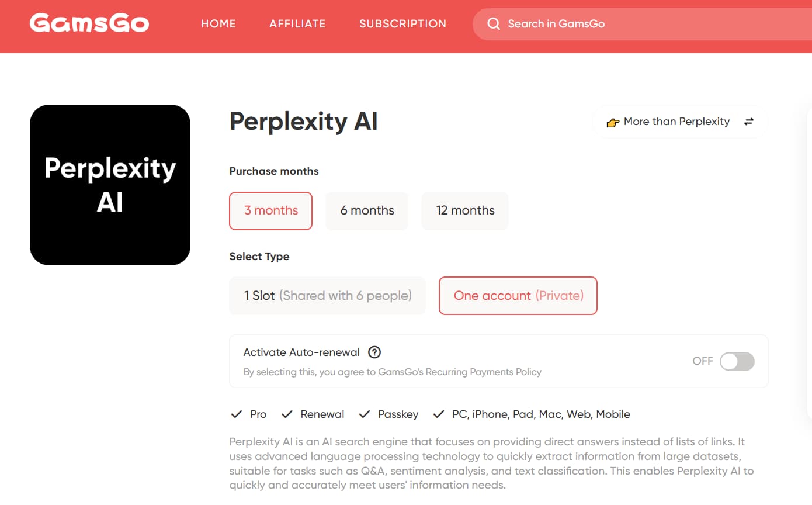The height and width of the screenshot is (505, 812).
Task: Select the 1 Slot shared option
Action: tap(327, 296)
